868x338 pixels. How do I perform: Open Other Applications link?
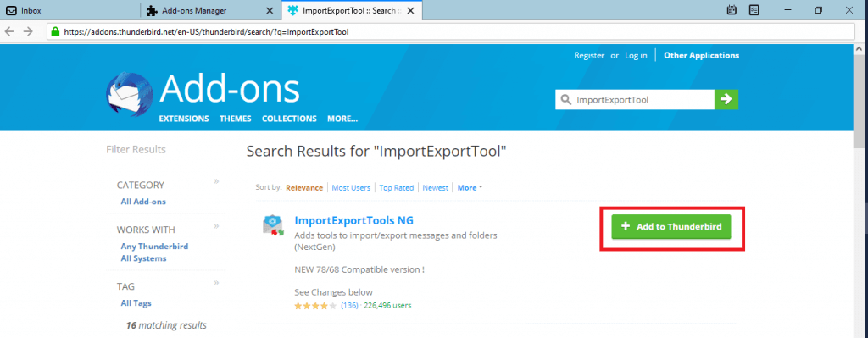(x=701, y=55)
